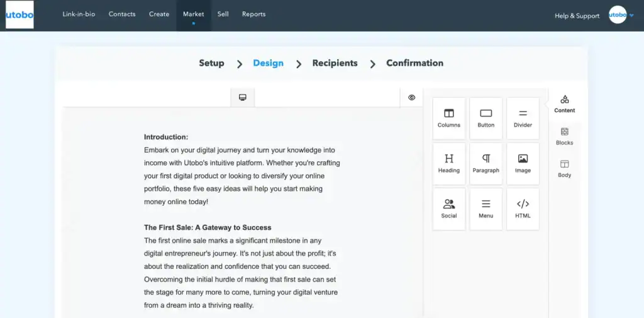
Task: Go to the Recipients step
Action: (x=335, y=63)
